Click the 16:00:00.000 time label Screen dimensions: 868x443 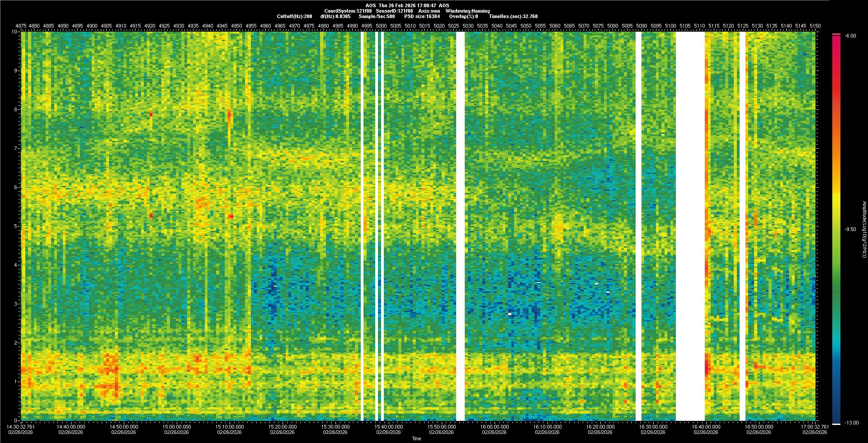tap(494, 426)
